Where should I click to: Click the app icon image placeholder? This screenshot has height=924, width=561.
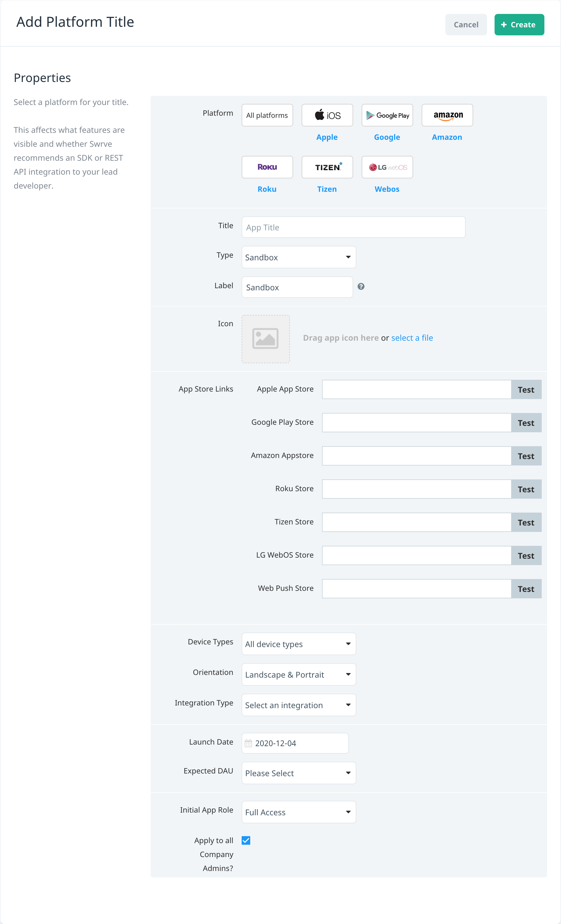[265, 339]
